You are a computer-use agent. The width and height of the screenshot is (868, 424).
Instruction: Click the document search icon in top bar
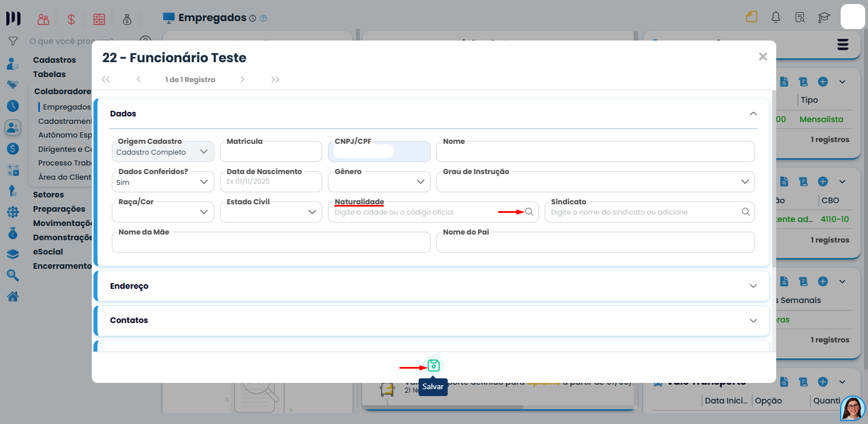pos(800,17)
